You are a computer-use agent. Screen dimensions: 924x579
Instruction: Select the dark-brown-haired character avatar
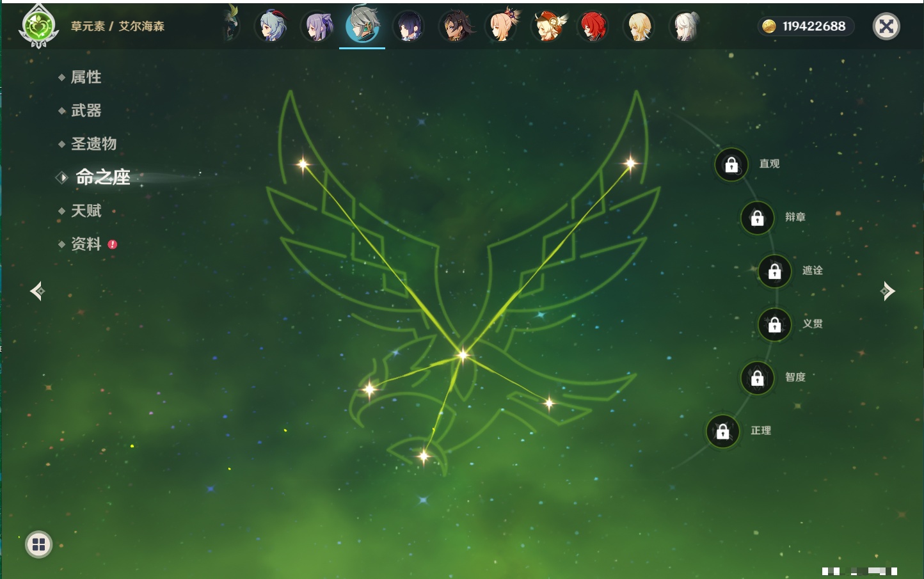pyautogui.click(x=456, y=26)
